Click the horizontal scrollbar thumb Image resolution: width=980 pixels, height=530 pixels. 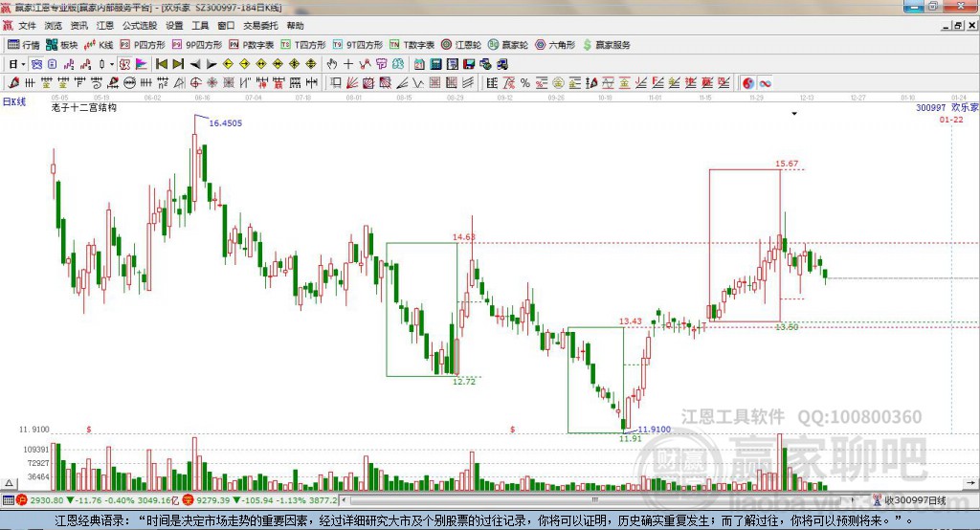point(595,500)
